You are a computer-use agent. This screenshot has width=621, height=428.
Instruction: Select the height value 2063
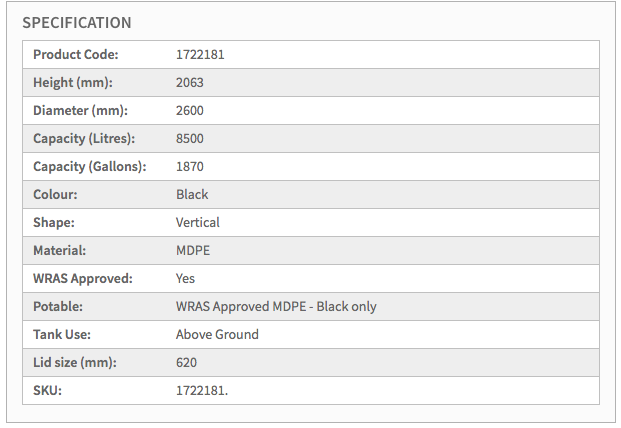[190, 83]
